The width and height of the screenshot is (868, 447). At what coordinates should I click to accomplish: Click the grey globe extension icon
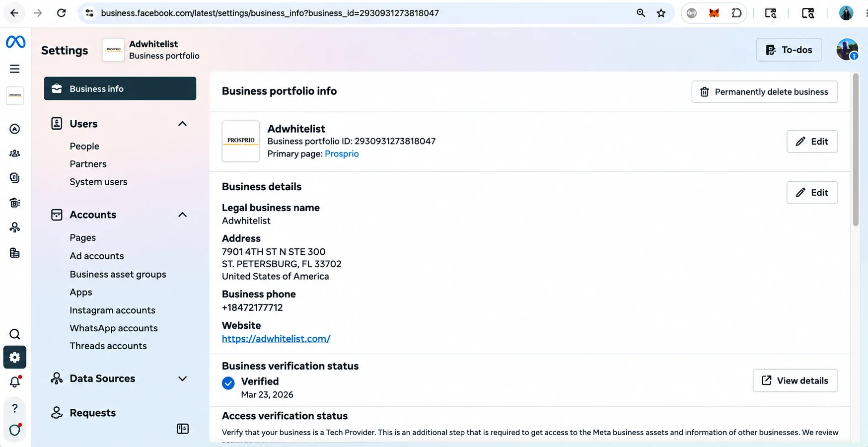click(x=692, y=13)
